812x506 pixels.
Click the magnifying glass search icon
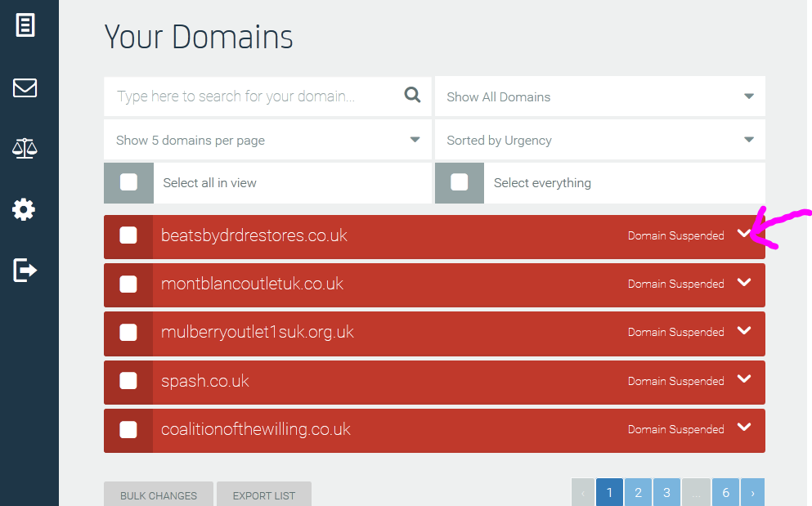coord(412,95)
